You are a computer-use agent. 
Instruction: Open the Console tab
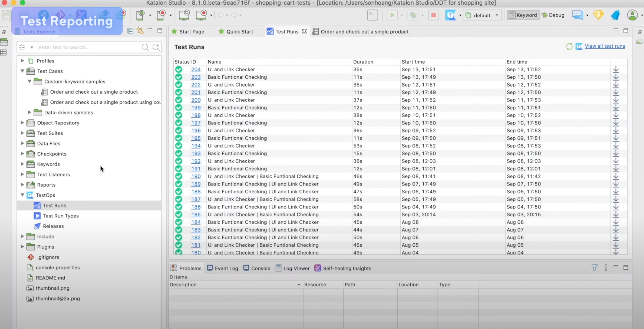(257, 268)
